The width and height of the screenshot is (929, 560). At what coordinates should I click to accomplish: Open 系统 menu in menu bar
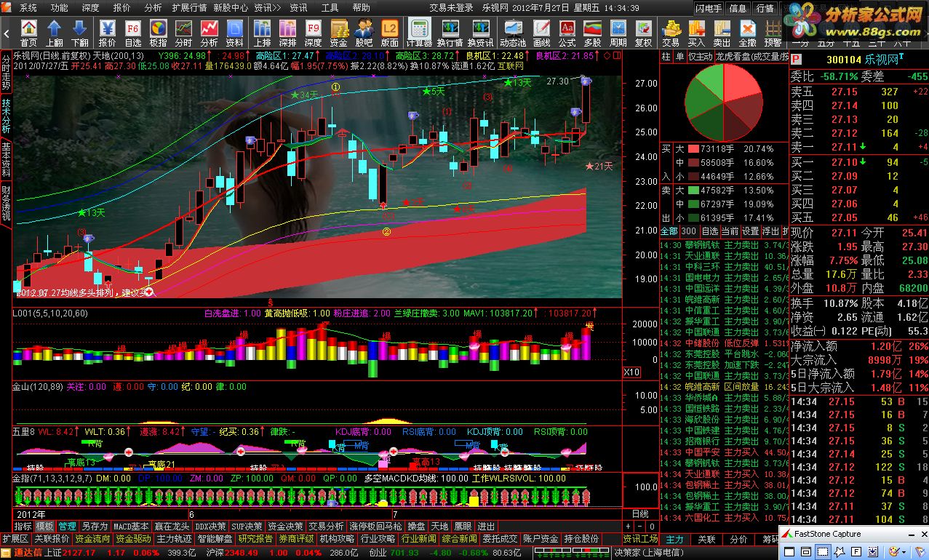(x=28, y=8)
